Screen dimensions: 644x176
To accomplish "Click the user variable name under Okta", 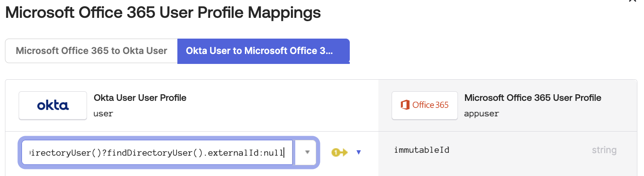I will 103,113.
